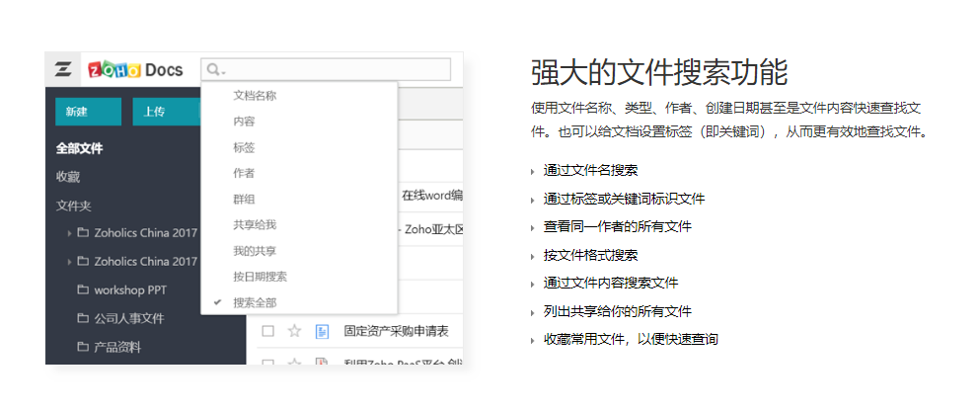Open the 产品资料 folder
The height and width of the screenshot is (412, 980).
[117, 347]
